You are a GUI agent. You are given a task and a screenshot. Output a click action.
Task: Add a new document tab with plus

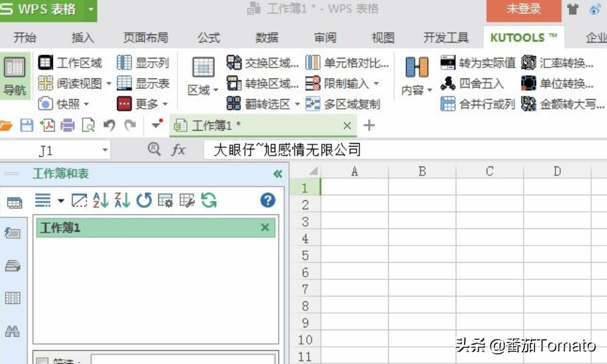(369, 125)
